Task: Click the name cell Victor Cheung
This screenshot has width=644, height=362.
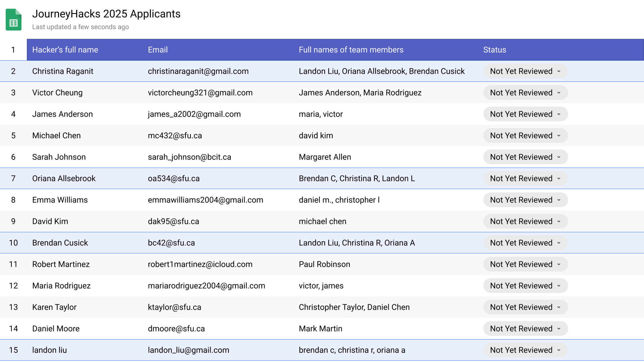Action: click(x=57, y=93)
